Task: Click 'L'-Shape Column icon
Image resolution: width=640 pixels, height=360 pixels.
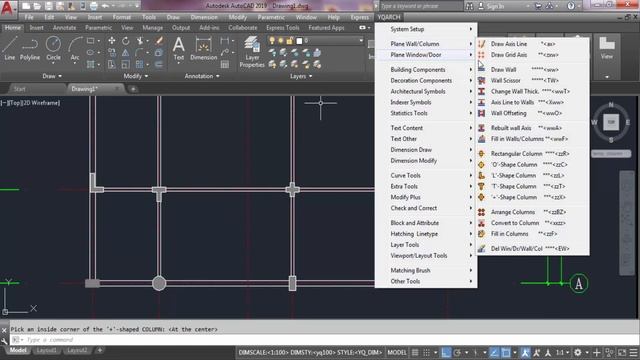Action: tap(482, 176)
